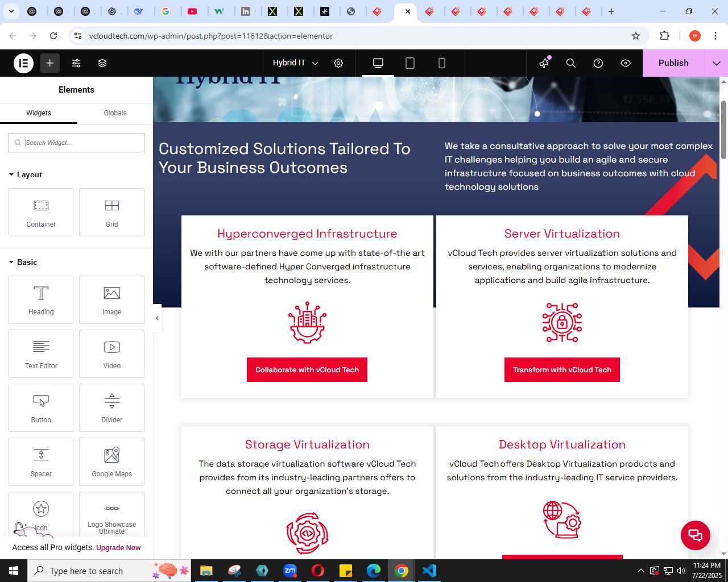Image resolution: width=728 pixels, height=582 pixels.
Task: Reload the page in Chrome
Action: (53, 36)
